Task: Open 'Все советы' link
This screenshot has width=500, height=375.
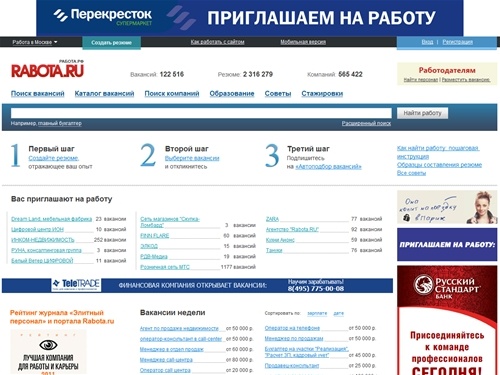Action: (x=411, y=173)
